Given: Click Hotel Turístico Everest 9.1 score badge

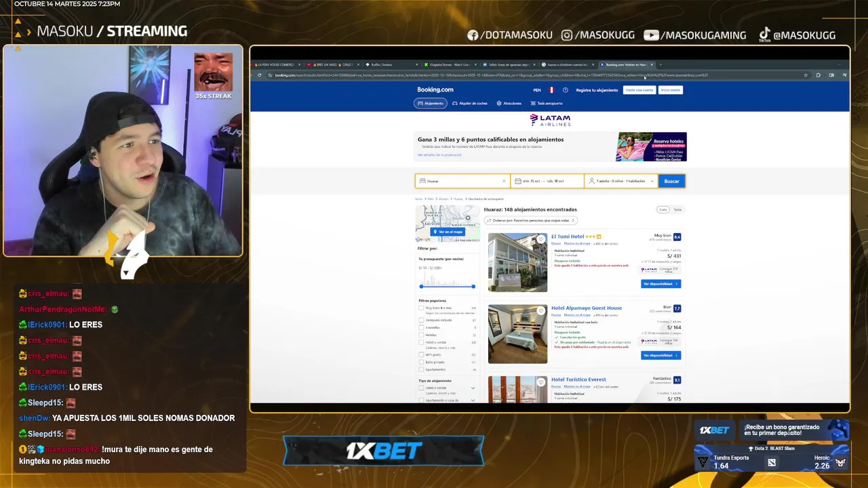Looking at the screenshot, I should pos(677,380).
